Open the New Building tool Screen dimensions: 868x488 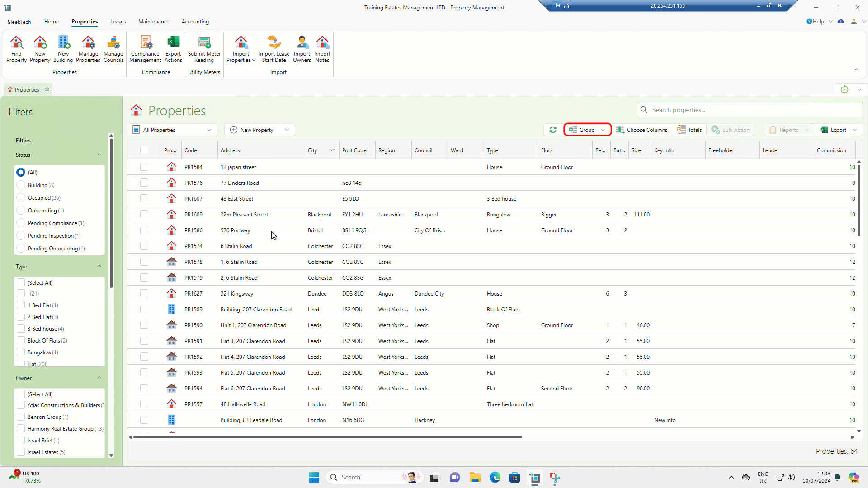pos(63,49)
